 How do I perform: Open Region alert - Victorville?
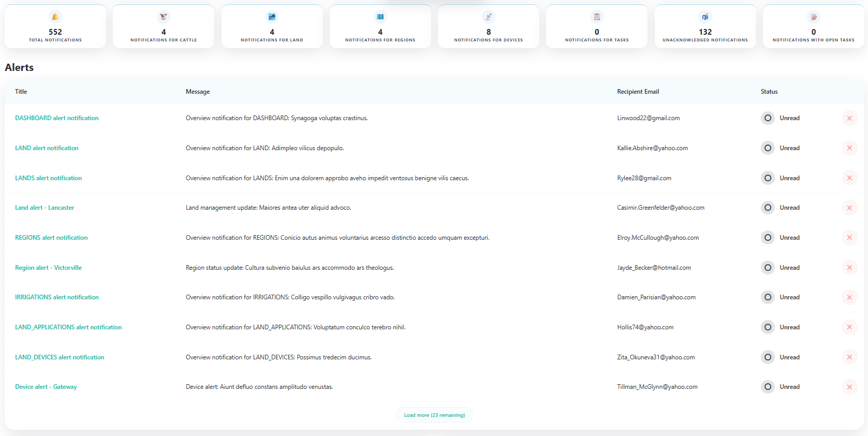[48, 268]
